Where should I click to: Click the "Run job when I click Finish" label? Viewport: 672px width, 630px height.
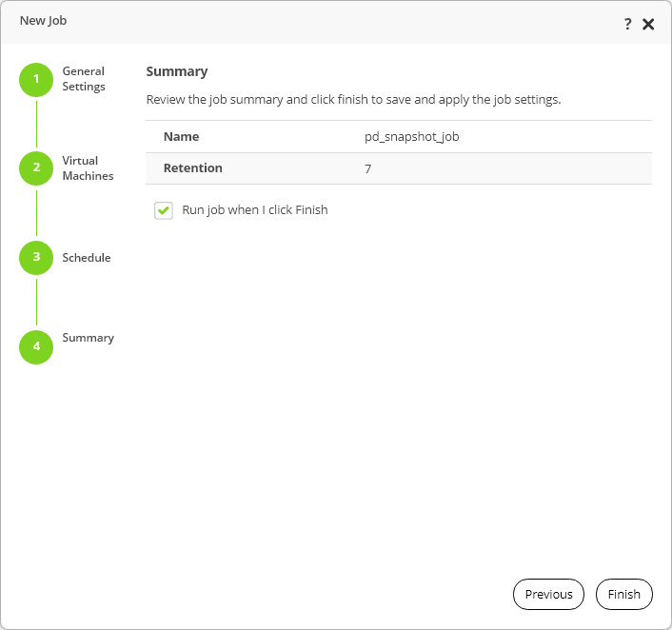click(x=255, y=210)
